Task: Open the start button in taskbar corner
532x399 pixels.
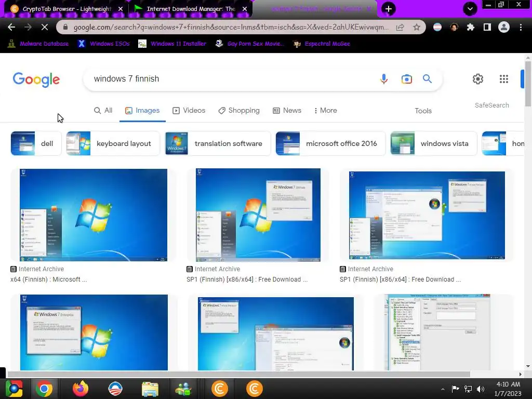Action: 14,389
